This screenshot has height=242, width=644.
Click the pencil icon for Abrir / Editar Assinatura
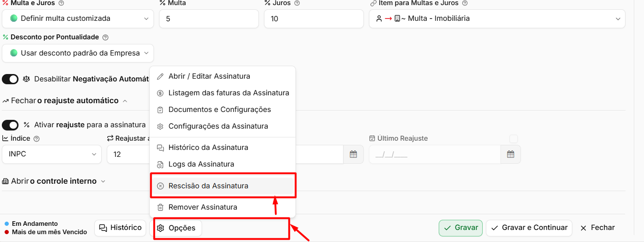(x=160, y=76)
